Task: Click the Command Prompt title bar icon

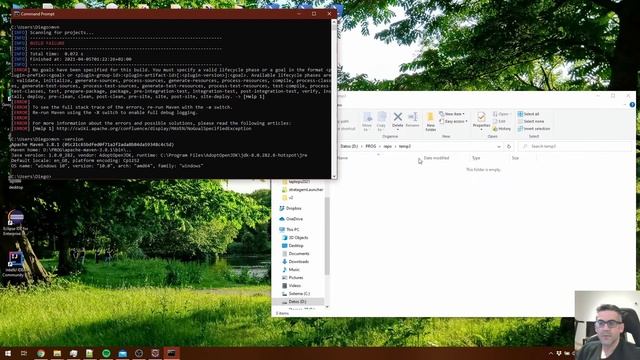Action: (x=16, y=14)
